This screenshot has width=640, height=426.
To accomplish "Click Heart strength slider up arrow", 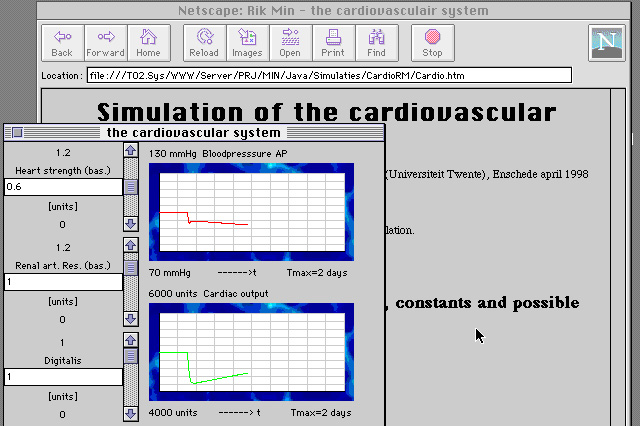I will (x=131, y=150).
